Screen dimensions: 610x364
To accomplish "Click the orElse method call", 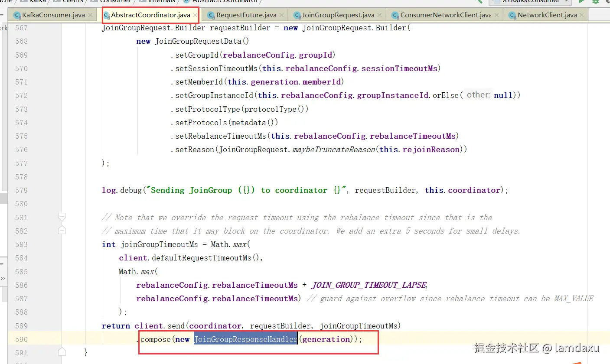I will point(445,95).
